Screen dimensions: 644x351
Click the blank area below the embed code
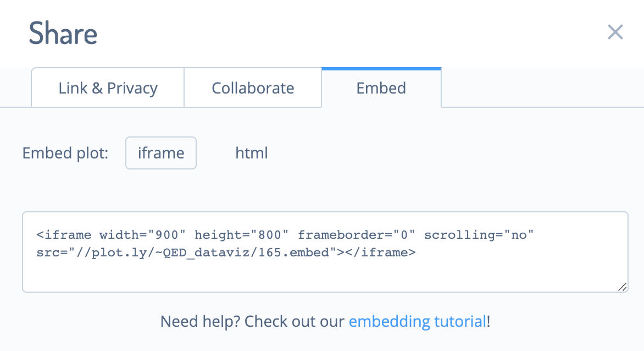325,276
